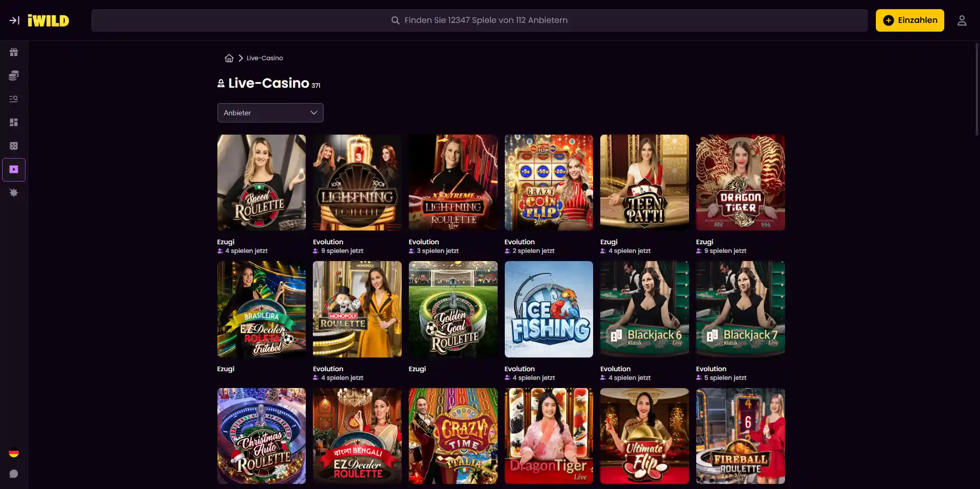Open Crazy Coin Flip thumbnail
980x489 pixels.
(x=549, y=183)
